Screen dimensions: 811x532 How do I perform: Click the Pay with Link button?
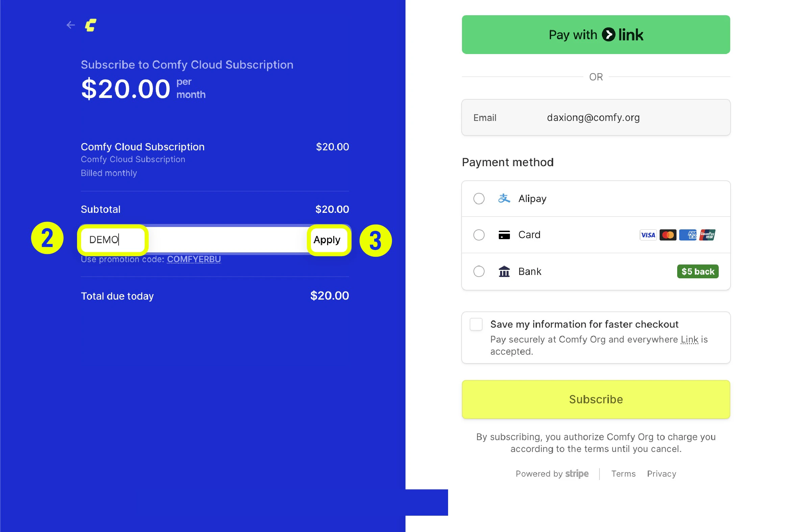coord(595,34)
